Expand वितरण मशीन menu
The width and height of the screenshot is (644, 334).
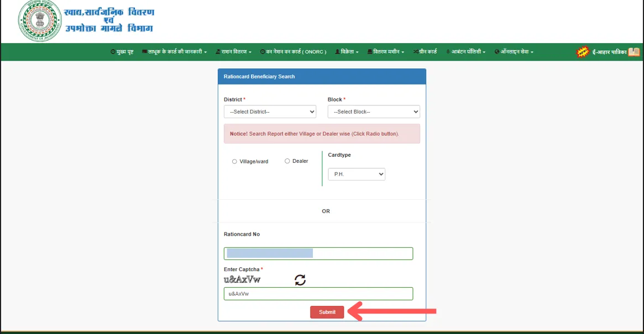[386, 52]
